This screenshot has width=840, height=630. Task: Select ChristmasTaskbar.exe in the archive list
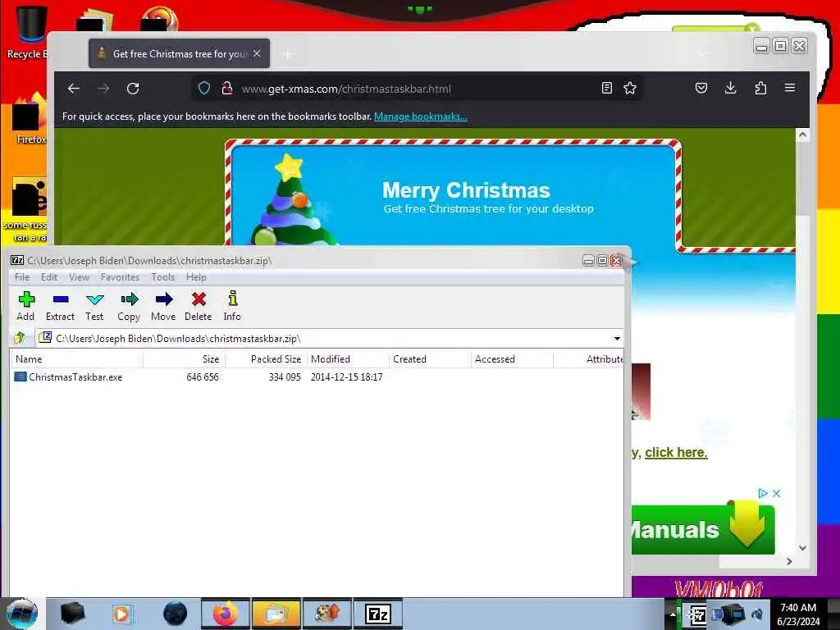tap(75, 377)
